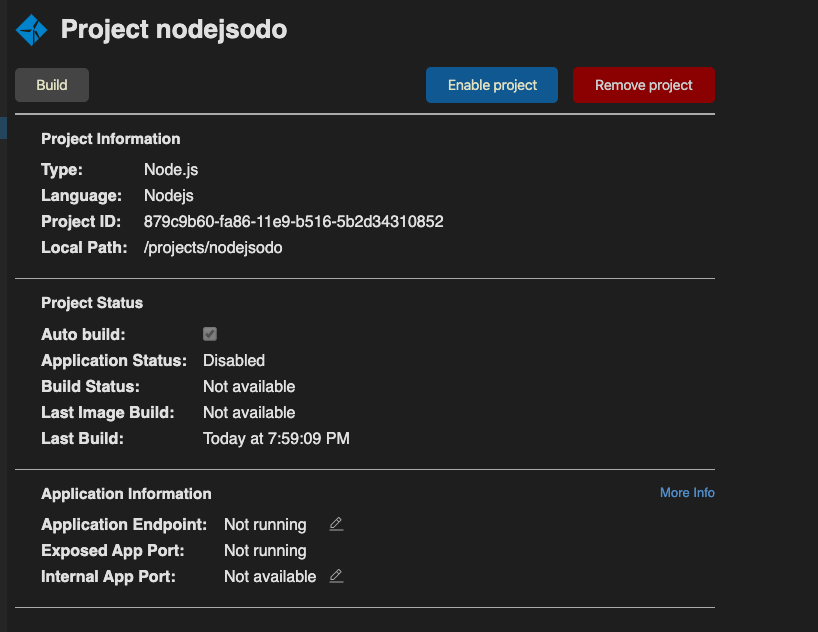
Task: Edit the Application Endpoint using the pencil icon
Action: click(x=336, y=523)
